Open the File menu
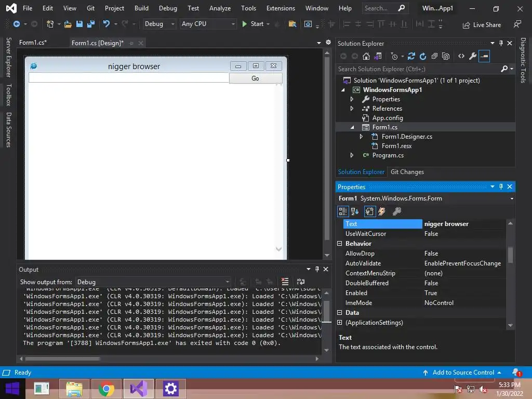The image size is (532, 399). pyautogui.click(x=28, y=8)
